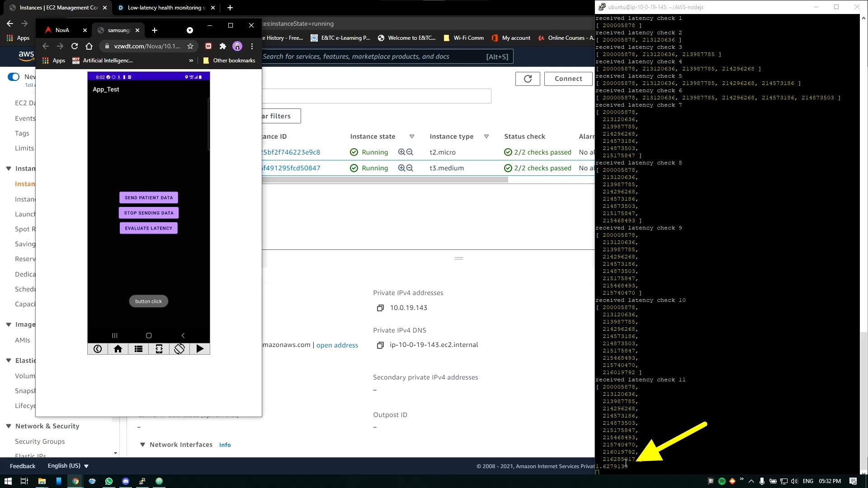868x488 pixels.
Task: Collapse the Network Interfaces section
Action: coord(142,445)
